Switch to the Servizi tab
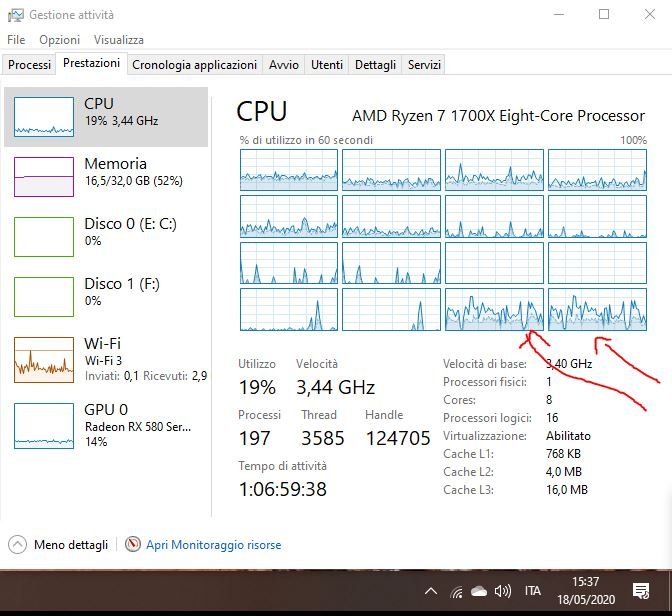The image size is (672, 616). coord(424,65)
